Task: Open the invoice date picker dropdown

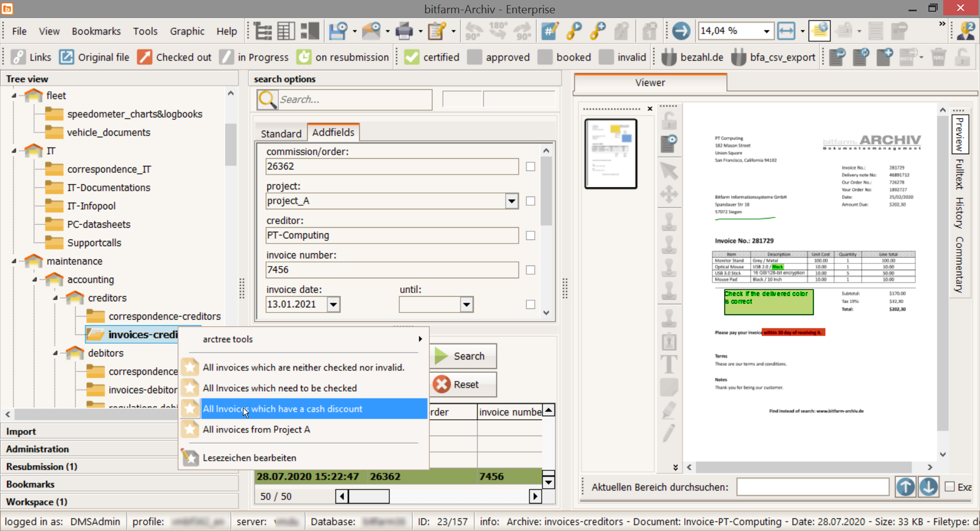Action: tap(333, 305)
